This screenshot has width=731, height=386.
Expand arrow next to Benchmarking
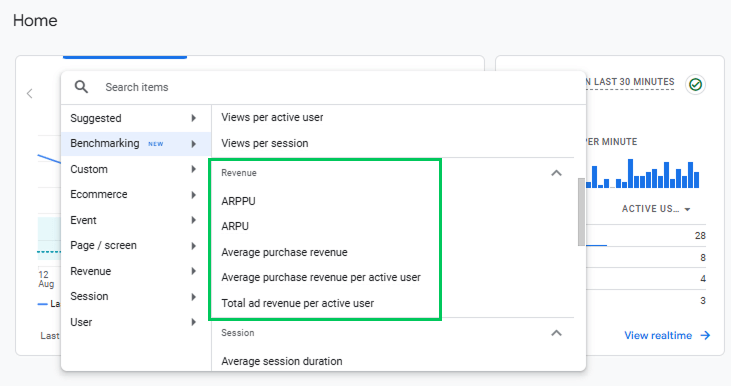193,144
